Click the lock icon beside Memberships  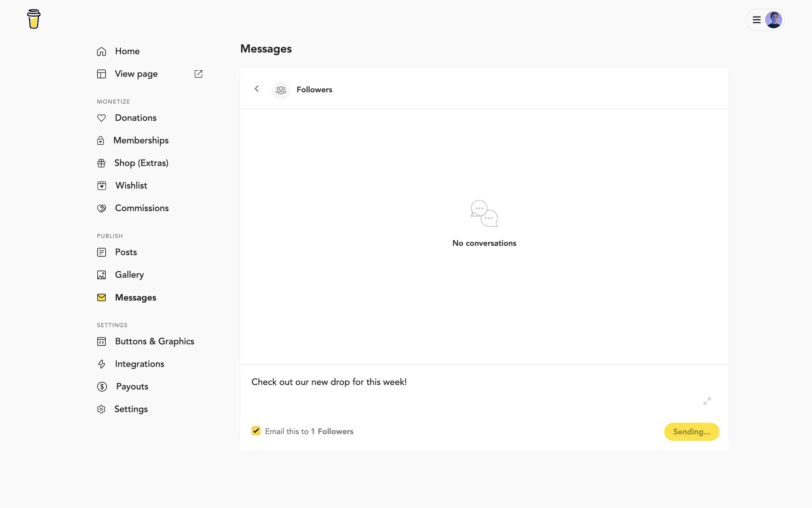(101, 141)
